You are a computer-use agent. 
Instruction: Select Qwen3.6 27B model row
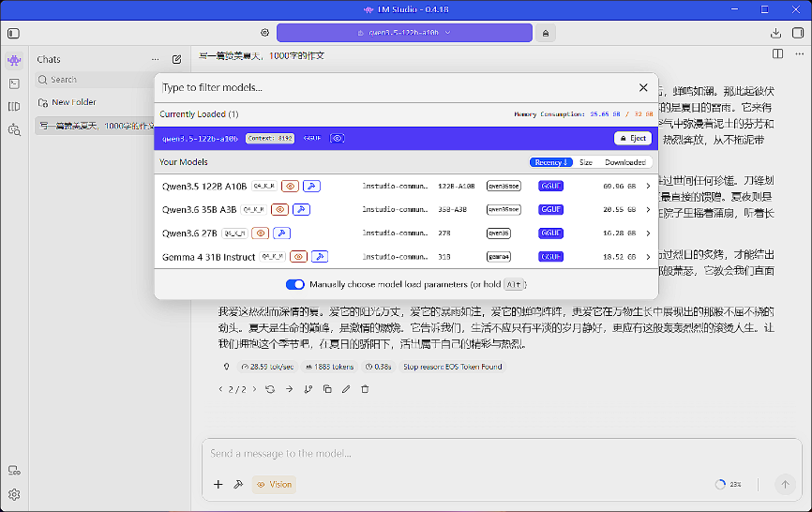tap(406, 233)
